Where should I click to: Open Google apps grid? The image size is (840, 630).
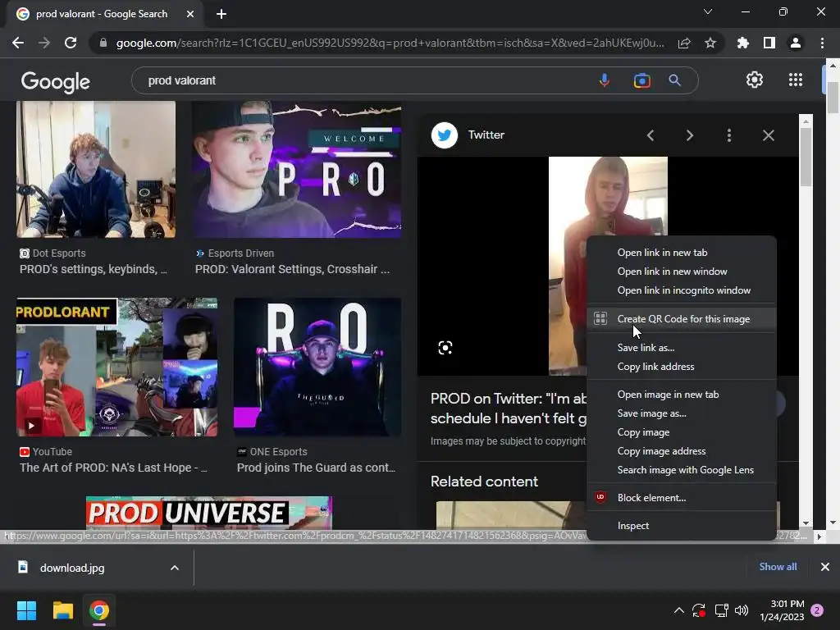(796, 80)
